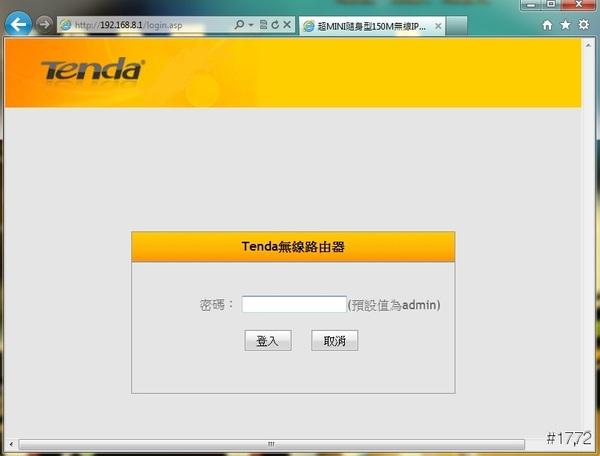Click the left arrow of horizontal scrollbar
The height and width of the screenshot is (456, 600).
(11, 444)
